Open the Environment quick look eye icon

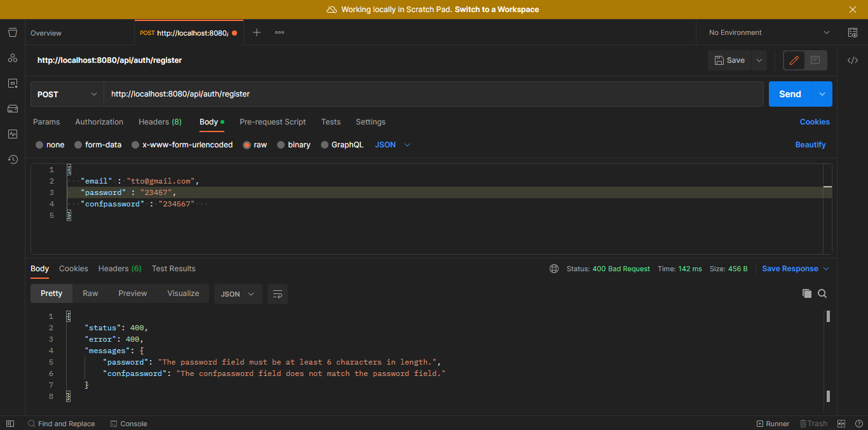[x=853, y=32]
